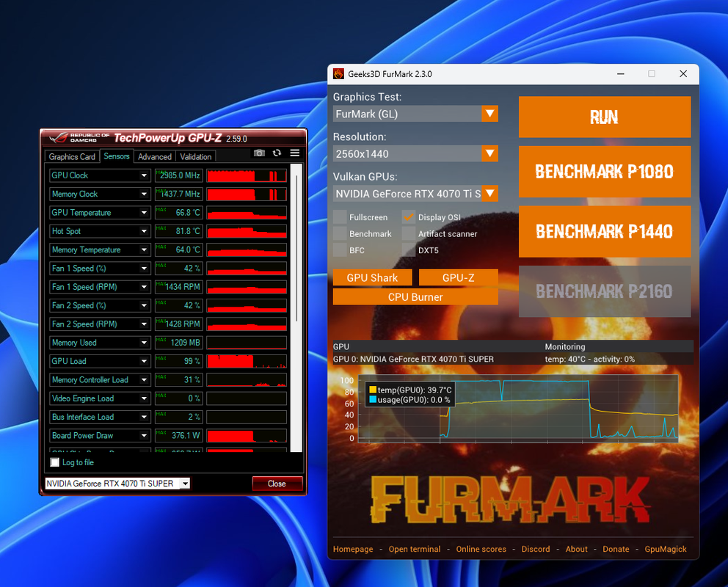This screenshot has width=728, height=587.
Task: Click the GPU-Z sensors vertical scrollbar
Action: coord(296,307)
